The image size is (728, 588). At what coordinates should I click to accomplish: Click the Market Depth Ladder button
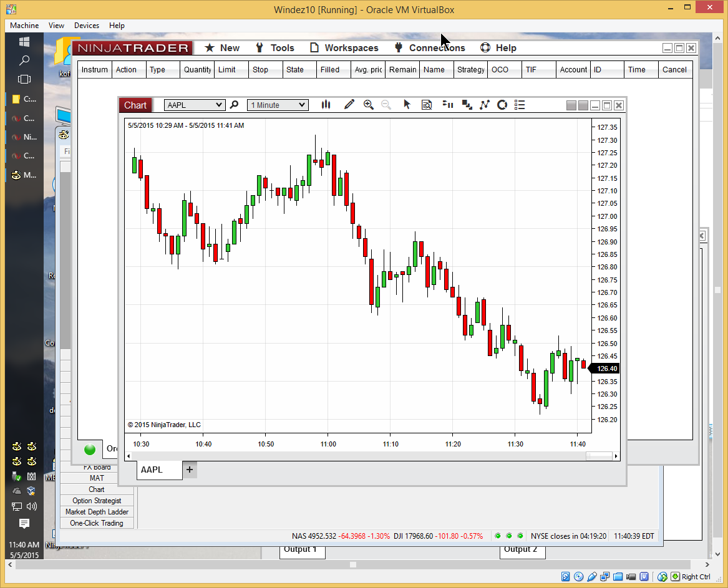pyautogui.click(x=97, y=511)
